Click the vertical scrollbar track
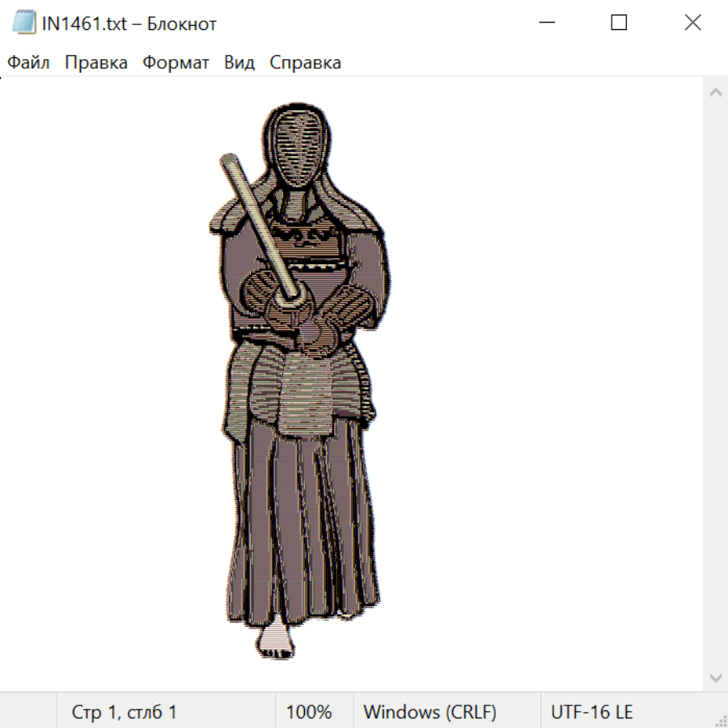Image resolution: width=728 pixels, height=728 pixels. click(715, 384)
